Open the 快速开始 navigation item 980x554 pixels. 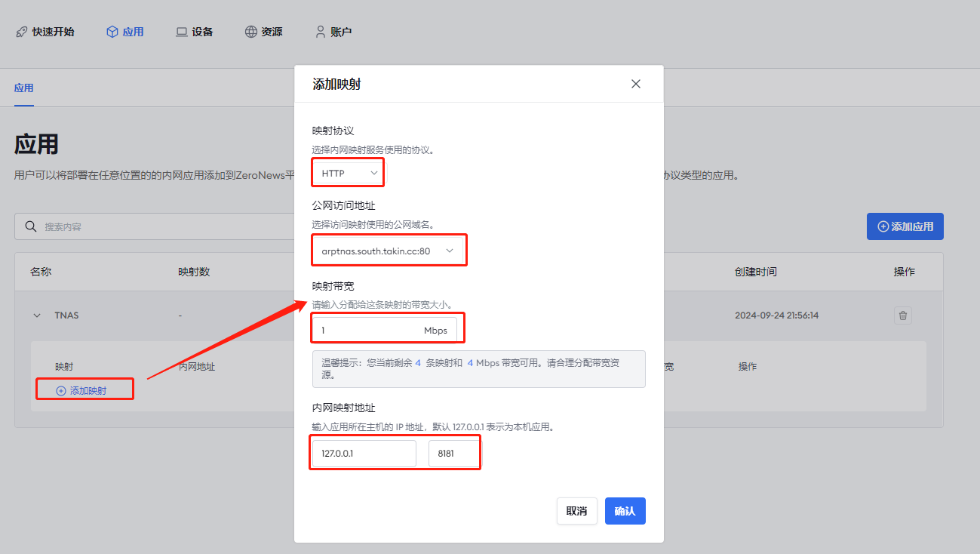[x=45, y=32]
